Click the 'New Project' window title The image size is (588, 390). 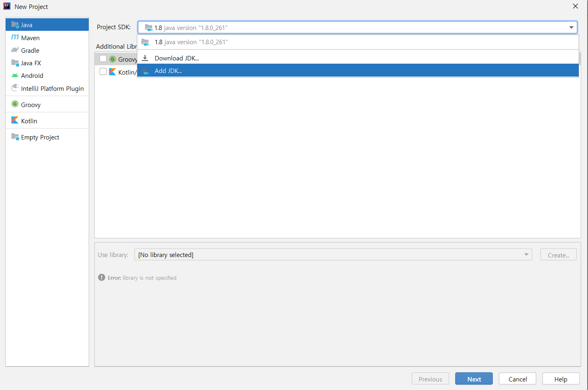coord(31,6)
